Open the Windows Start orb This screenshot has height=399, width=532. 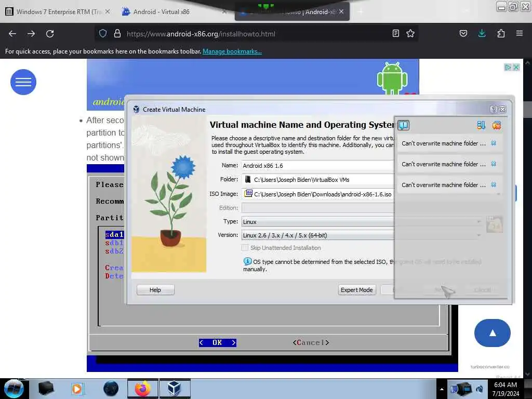[x=14, y=389]
